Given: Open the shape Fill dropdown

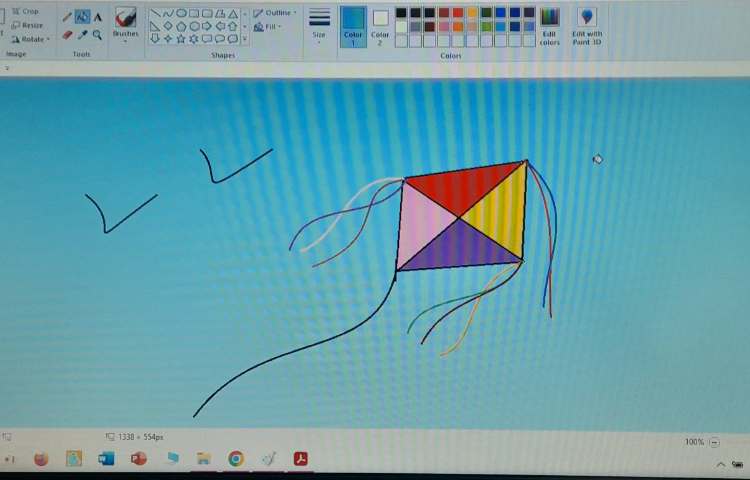Looking at the screenshot, I should (x=269, y=27).
